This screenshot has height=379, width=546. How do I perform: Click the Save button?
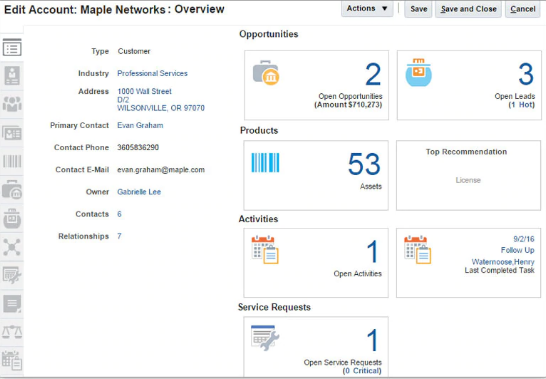(418, 9)
